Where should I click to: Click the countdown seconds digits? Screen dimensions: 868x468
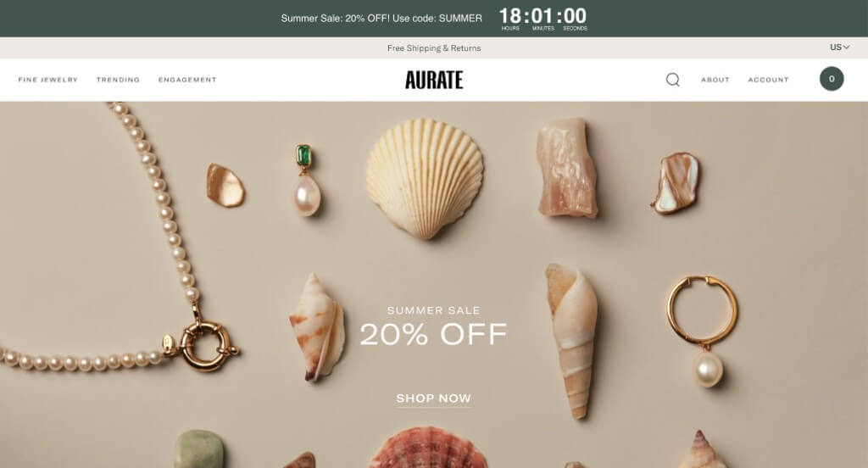pyautogui.click(x=576, y=16)
